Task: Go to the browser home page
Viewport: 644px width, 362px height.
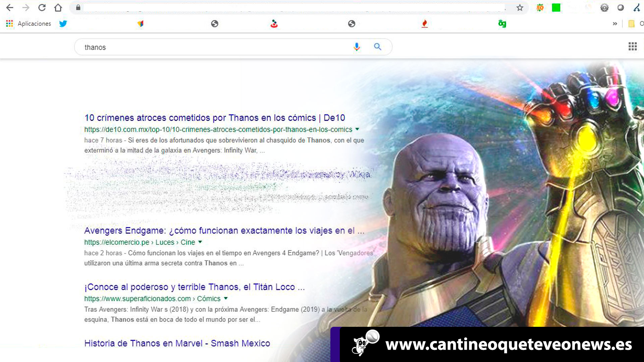Action: [58, 7]
